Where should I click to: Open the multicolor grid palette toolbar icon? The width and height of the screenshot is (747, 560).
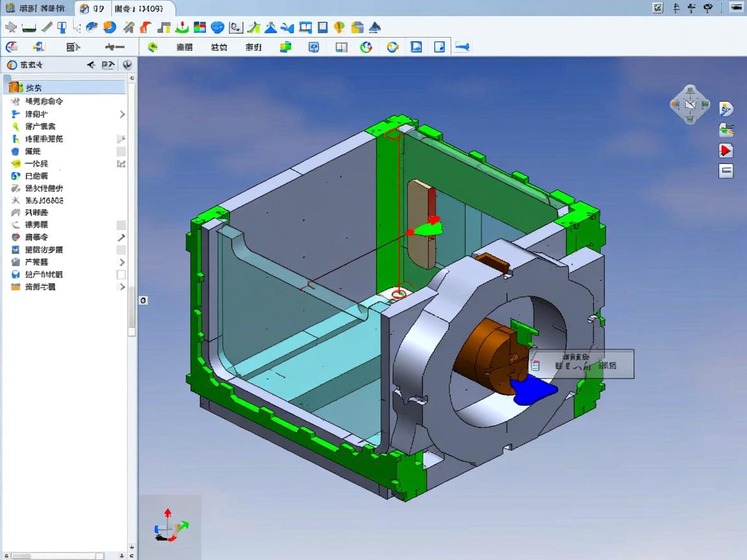[x=200, y=27]
